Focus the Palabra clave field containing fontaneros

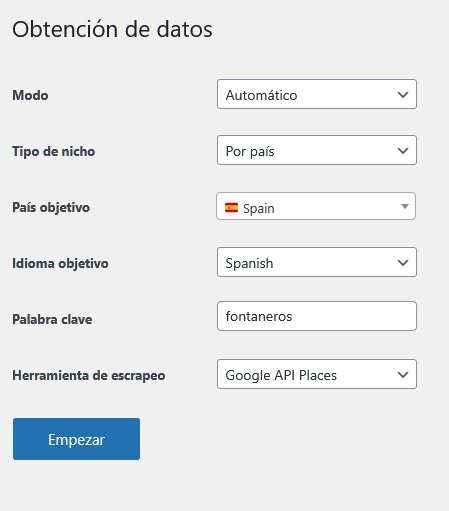(317, 316)
